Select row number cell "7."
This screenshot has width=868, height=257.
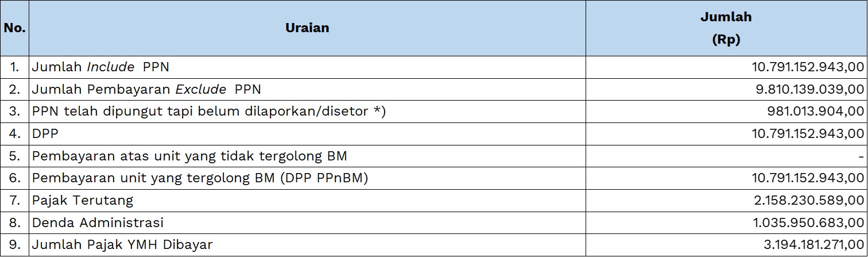coord(14,201)
